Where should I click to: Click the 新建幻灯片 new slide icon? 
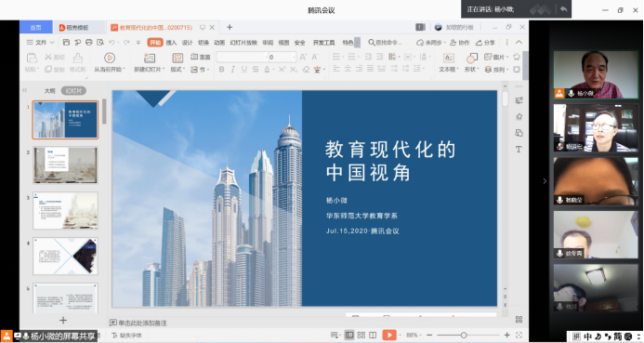150,58
